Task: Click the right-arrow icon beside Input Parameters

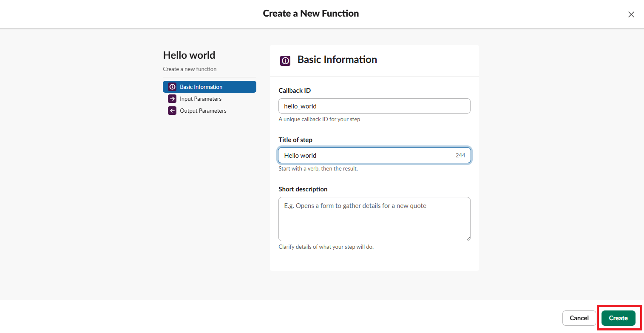Action: click(x=172, y=99)
